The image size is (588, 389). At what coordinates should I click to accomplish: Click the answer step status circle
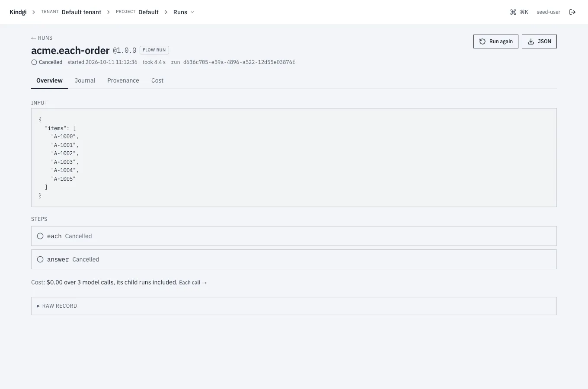tap(40, 259)
